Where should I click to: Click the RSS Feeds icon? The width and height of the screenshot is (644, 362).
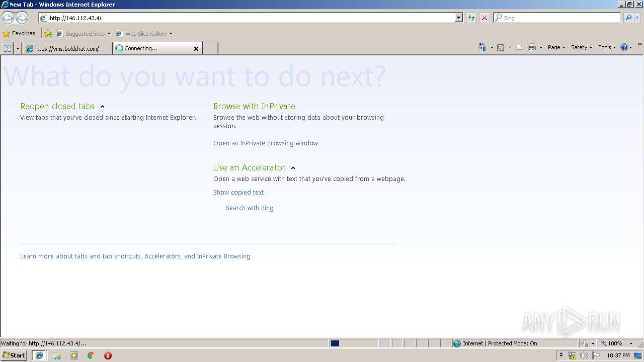(x=501, y=48)
